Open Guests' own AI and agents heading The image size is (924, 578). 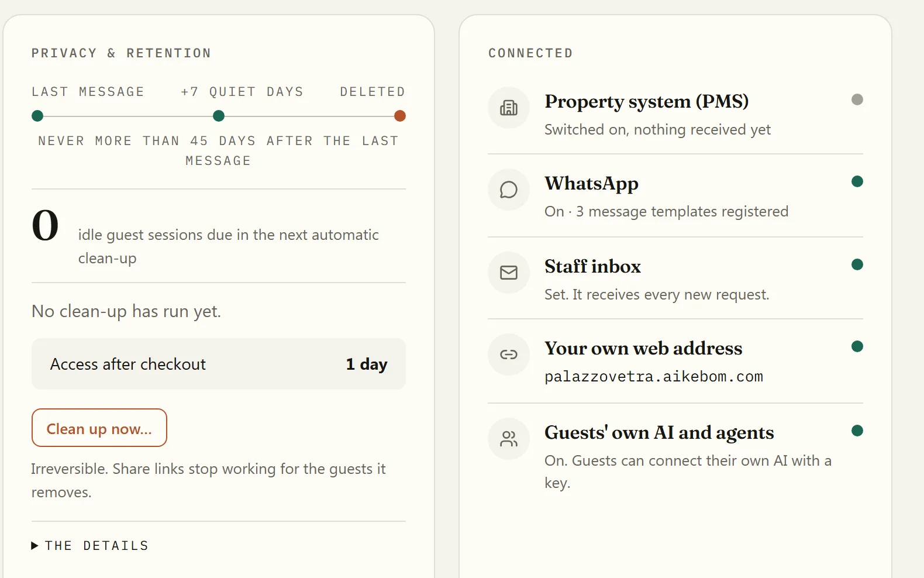[x=659, y=433]
